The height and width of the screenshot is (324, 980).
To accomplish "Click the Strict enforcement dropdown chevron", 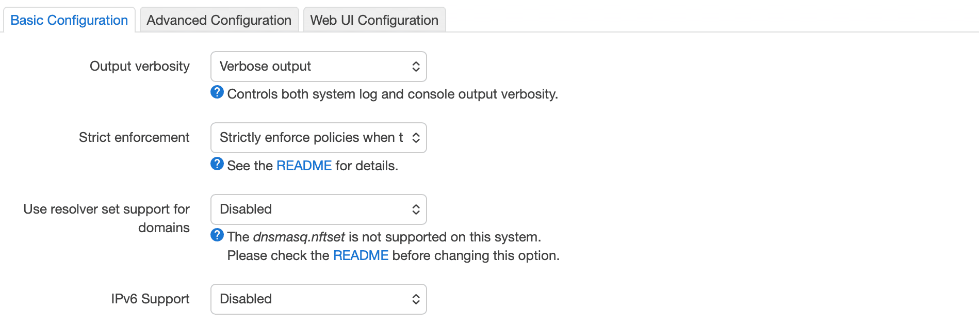I will tap(416, 138).
